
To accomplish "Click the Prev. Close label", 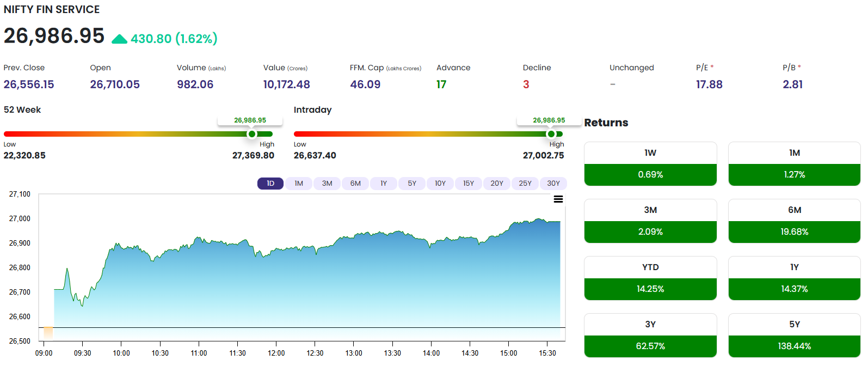I will coord(24,68).
